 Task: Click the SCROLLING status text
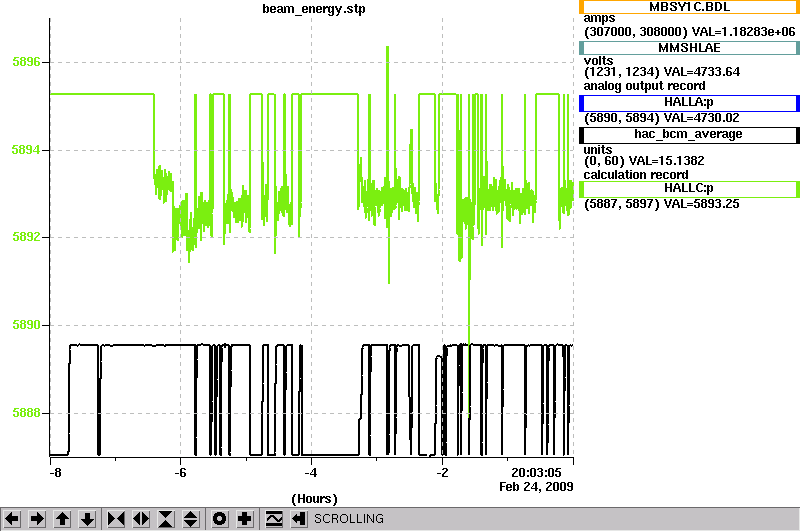pyautogui.click(x=349, y=519)
